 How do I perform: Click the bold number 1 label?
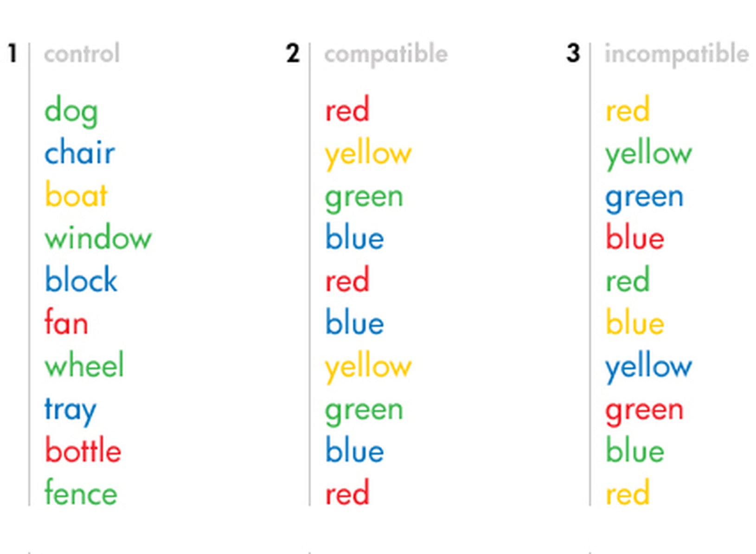[x=13, y=53]
